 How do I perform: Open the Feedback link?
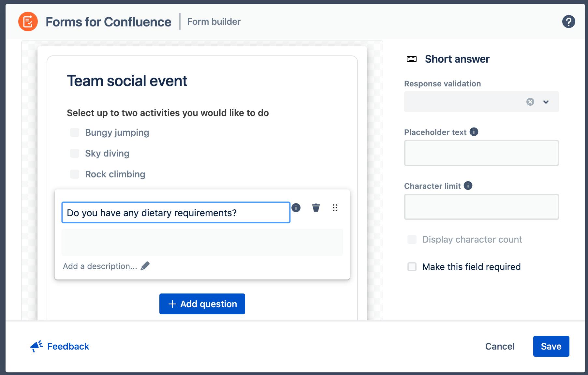click(67, 346)
